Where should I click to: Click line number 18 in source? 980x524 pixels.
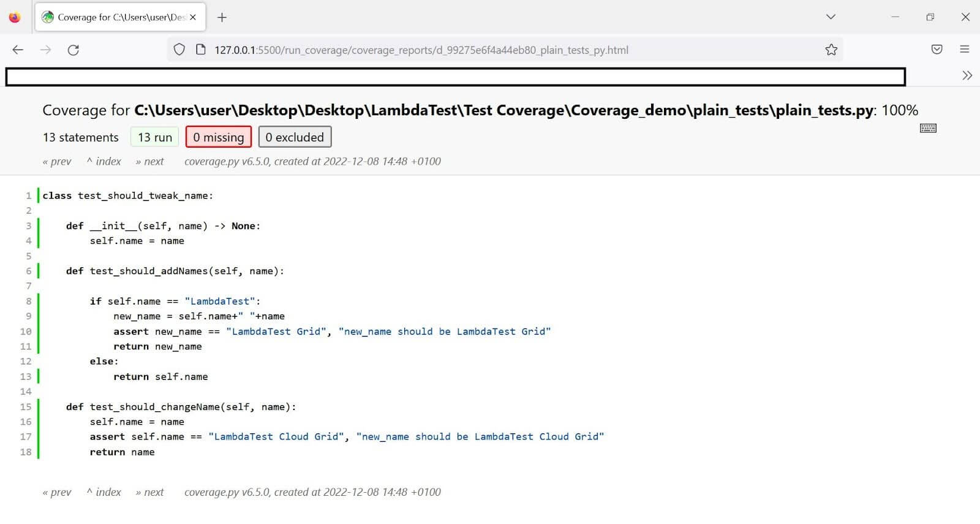pos(26,452)
